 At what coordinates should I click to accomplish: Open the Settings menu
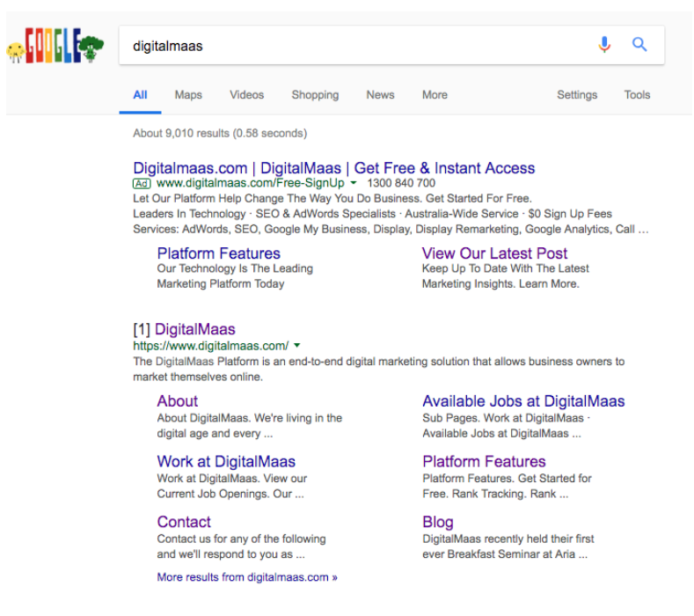pyautogui.click(x=577, y=95)
